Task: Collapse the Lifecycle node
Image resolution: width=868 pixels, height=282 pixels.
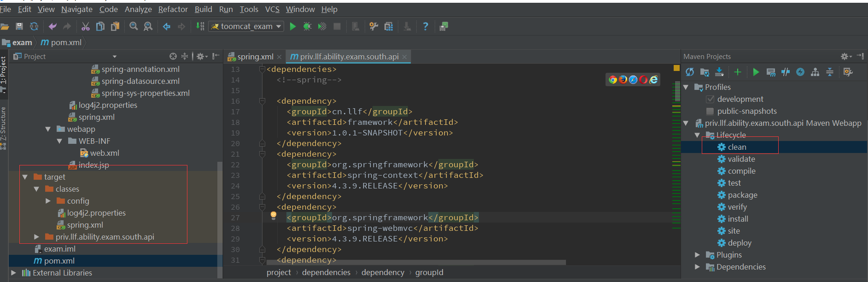Action: point(697,135)
